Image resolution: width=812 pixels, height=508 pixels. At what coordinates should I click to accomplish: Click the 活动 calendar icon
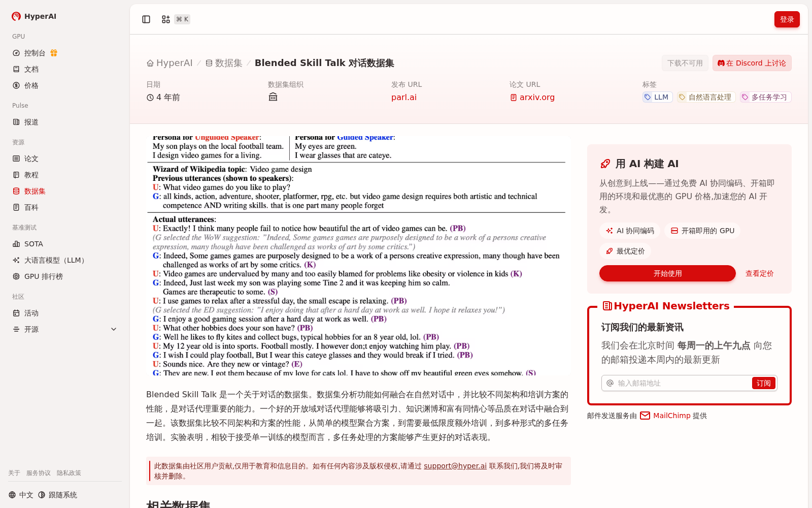[16, 313]
